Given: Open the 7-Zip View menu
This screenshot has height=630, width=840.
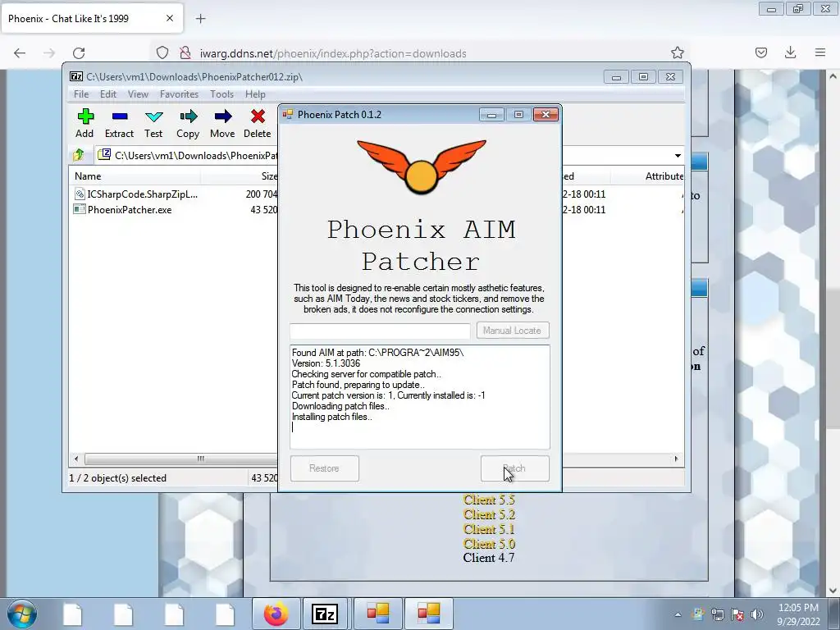Looking at the screenshot, I should click(138, 94).
